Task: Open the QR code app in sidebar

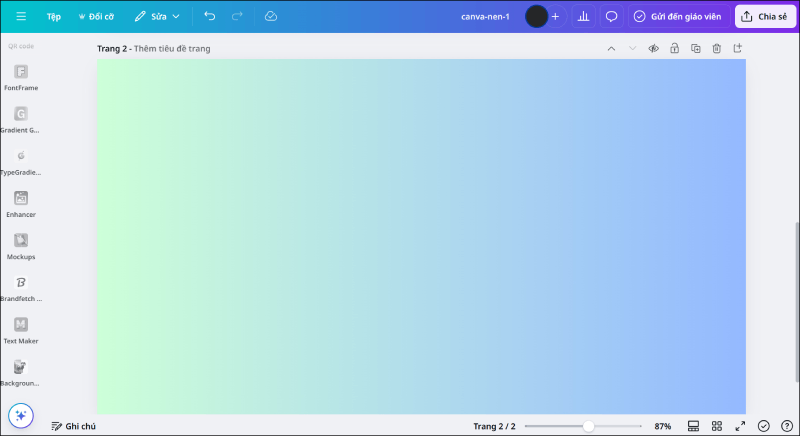Action: (x=21, y=46)
